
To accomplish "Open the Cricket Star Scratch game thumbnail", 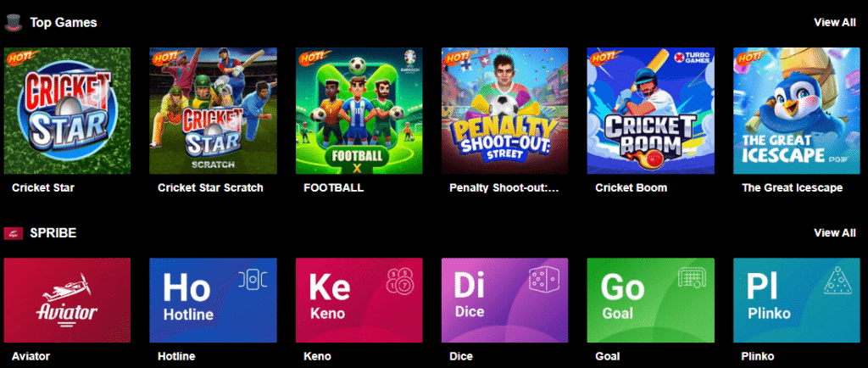I will pyautogui.click(x=213, y=111).
